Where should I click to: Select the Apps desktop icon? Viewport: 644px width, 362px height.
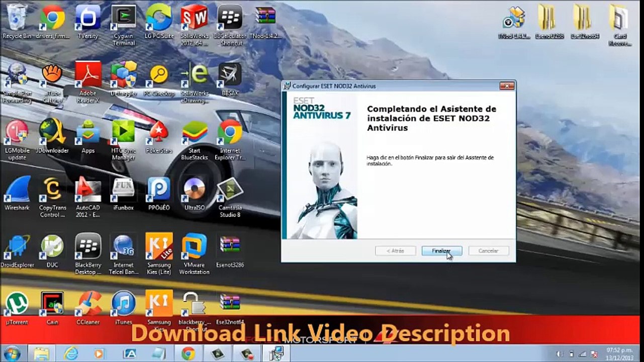pos(88,137)
